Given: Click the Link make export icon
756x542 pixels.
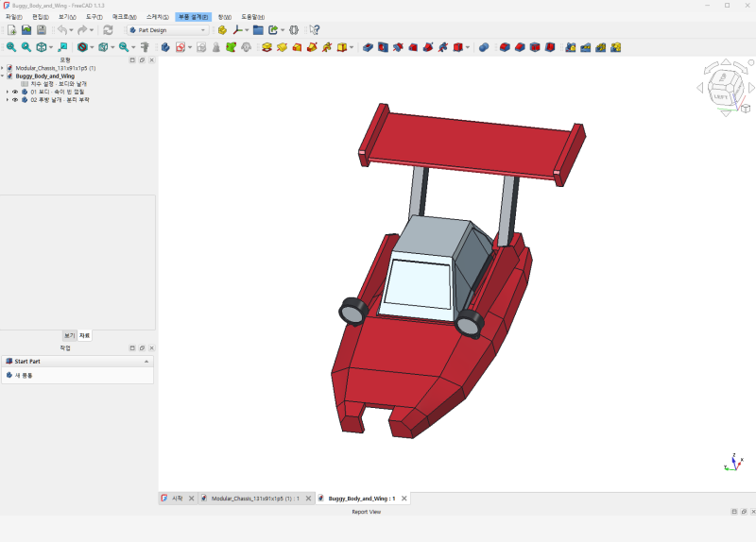Looking at the screenshot, I should click(273, 30).
